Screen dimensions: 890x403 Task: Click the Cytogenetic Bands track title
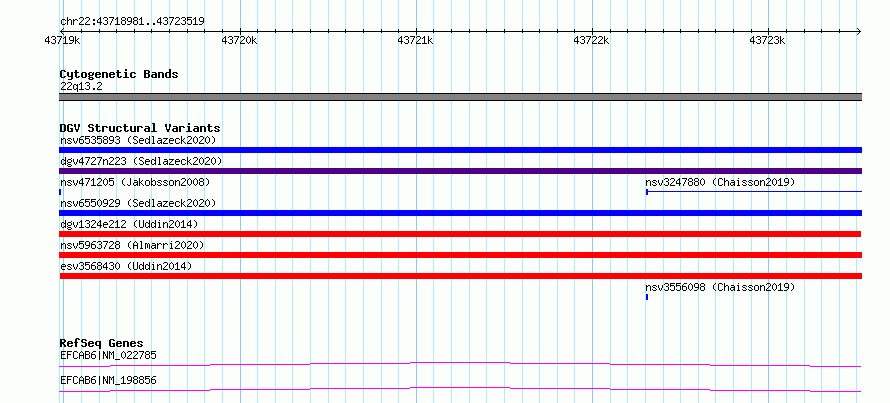click(119, 74)
